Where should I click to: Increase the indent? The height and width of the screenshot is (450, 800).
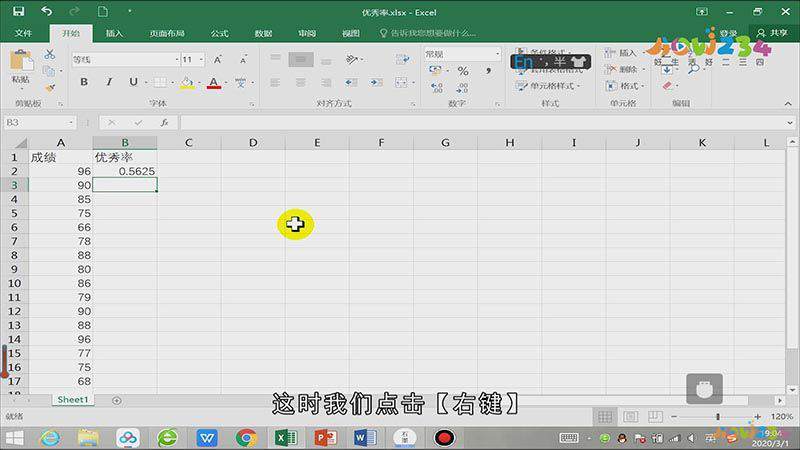click(x=377, y=82)
